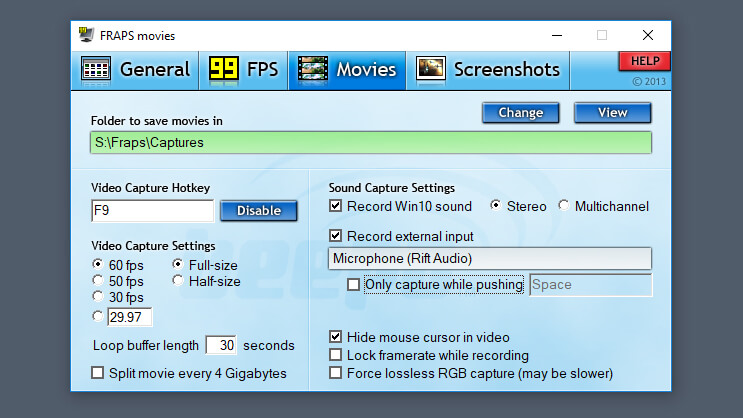The height and width of the screenshot is (418, 743).
Task: Select the 60 fps option
Action: (x=118, y=265)
